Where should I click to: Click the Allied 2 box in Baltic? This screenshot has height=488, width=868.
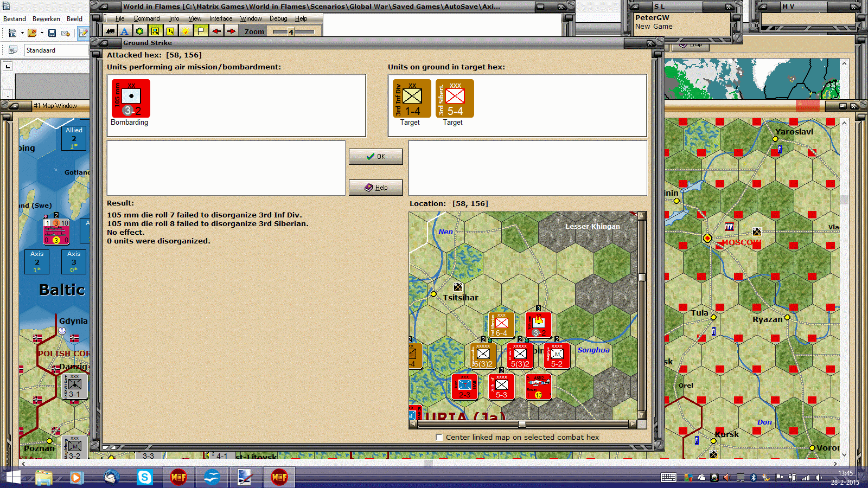tap(74, 138)
